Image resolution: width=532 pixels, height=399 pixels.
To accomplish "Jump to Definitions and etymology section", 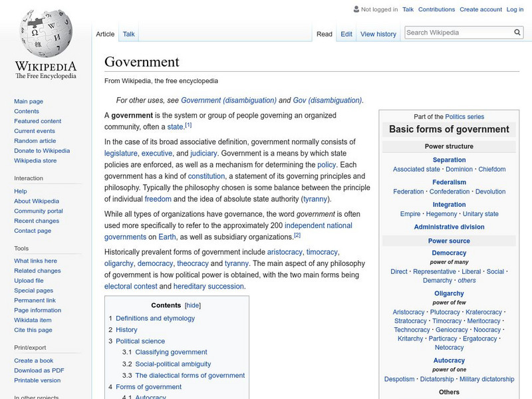I will tap(156, 318).
